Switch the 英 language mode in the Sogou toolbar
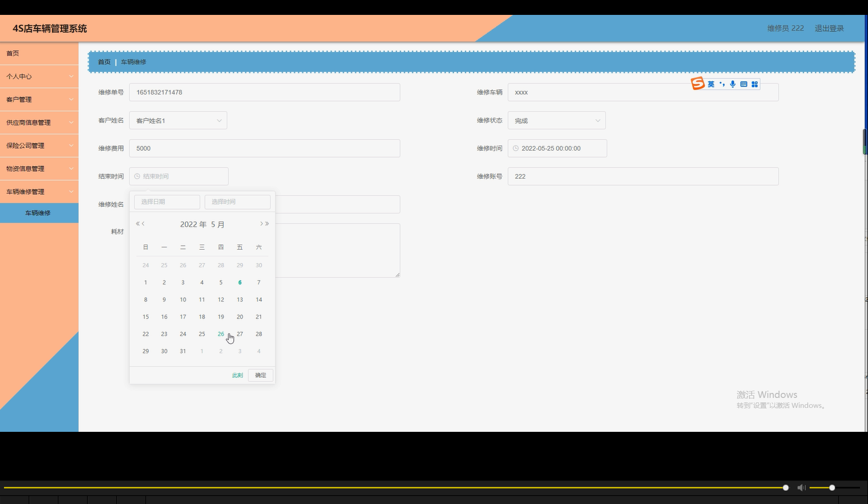 [711, 84]
